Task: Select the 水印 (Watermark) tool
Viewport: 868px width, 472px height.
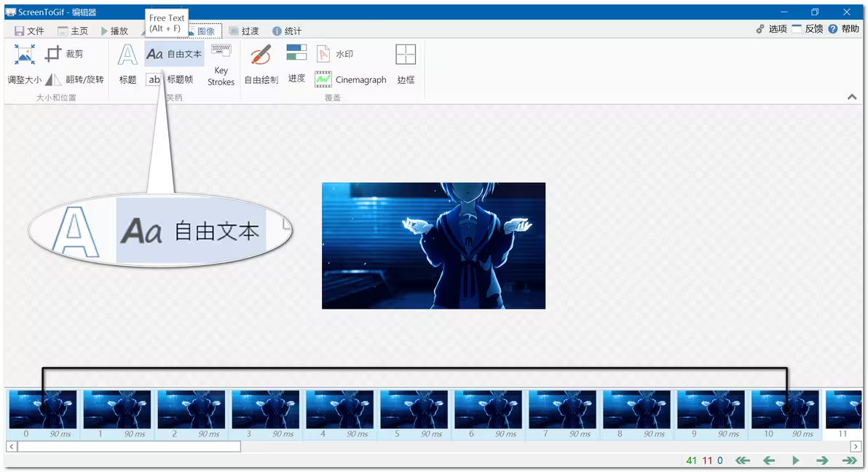Action: pos(335,54)
